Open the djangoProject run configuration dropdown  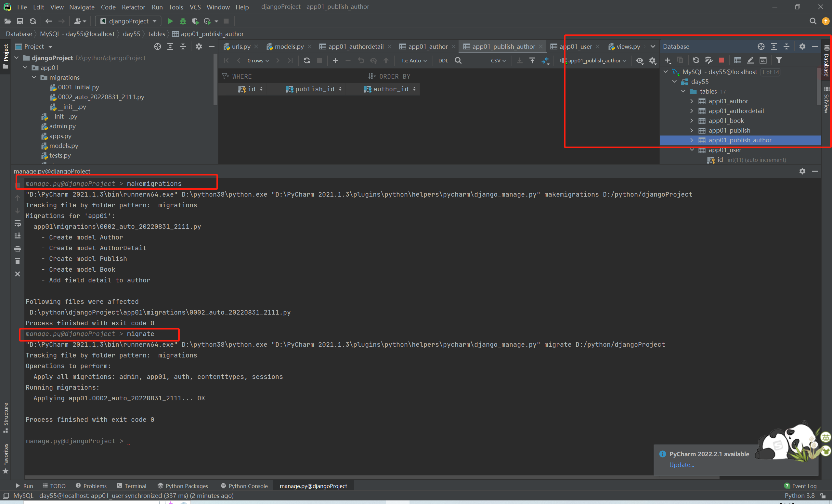click(128, 21)
